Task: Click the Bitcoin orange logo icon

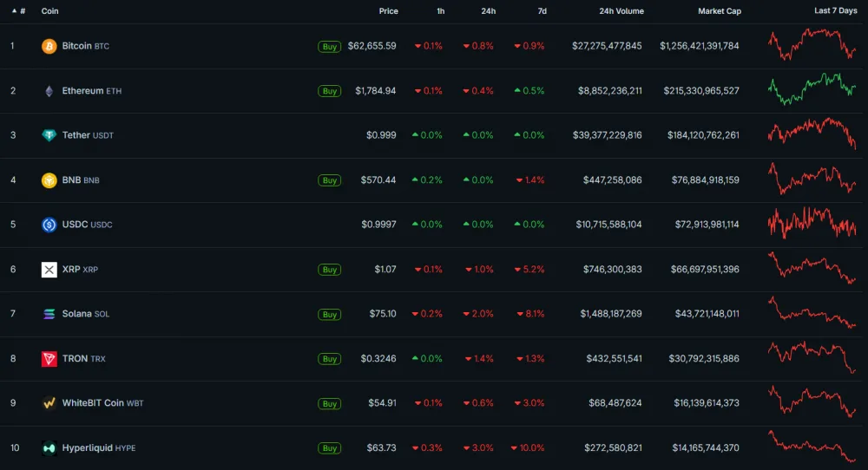Action: pyautogui.click(x=49, y=46)
